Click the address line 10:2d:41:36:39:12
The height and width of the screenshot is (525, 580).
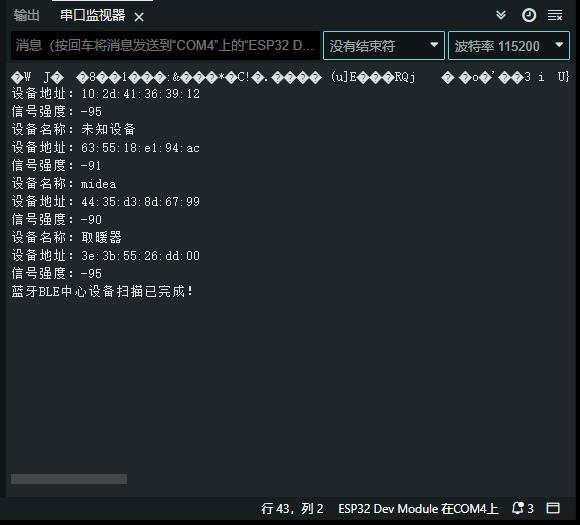pyautogui.click(x=106, y=94)
